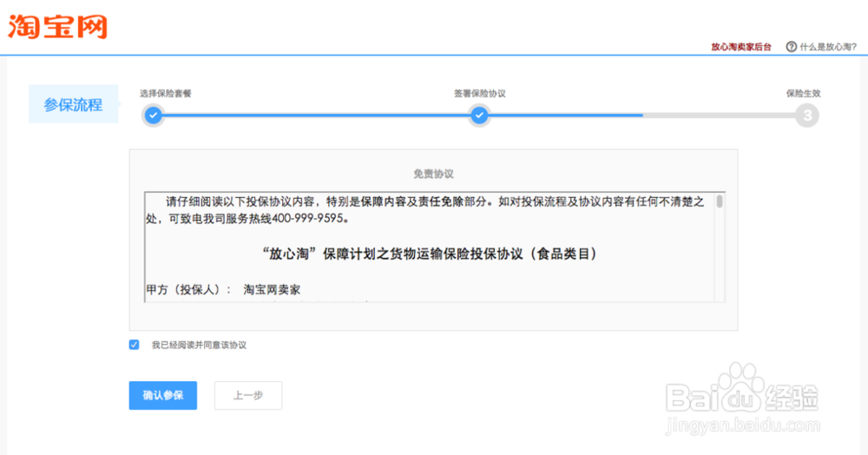Click the 确认参保 button

[163, 395]
